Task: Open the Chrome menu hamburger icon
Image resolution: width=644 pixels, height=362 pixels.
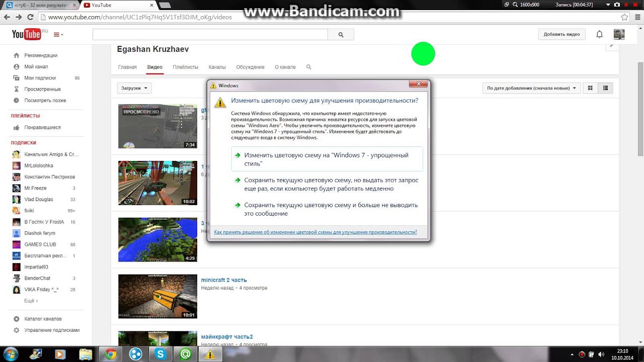Action: tap(637, 17)
